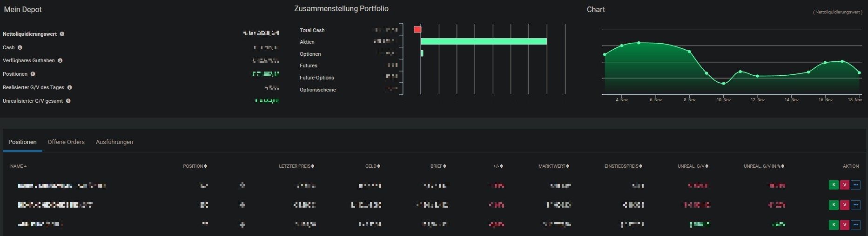
Task: Sort table by MARKTWERT column
Action: (554, 166)
